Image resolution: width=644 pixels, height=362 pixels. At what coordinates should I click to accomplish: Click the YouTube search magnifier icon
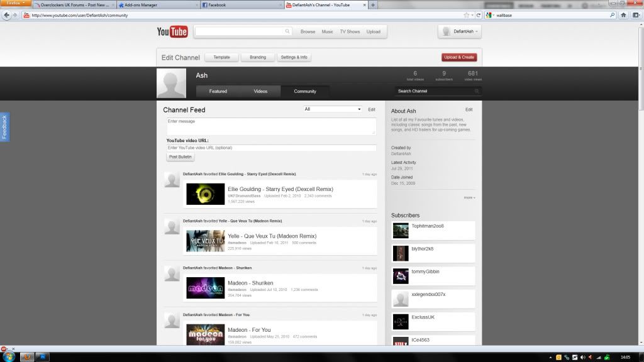(288, 31)
